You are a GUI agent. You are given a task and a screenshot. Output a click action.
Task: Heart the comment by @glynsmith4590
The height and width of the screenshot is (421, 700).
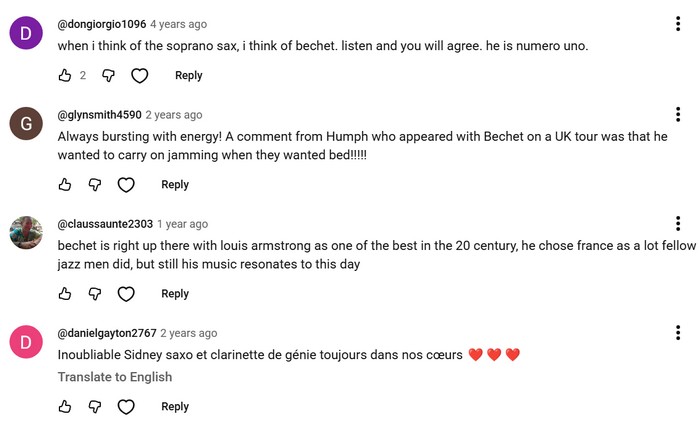pyautogui.click(x=126, y=184)
